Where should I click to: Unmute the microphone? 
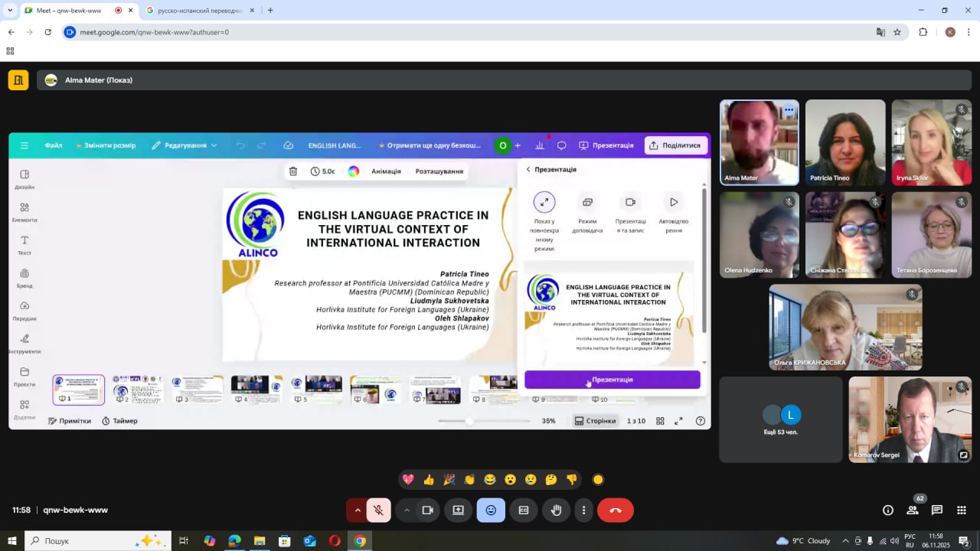pyautogui.click(x=378, y=510)
